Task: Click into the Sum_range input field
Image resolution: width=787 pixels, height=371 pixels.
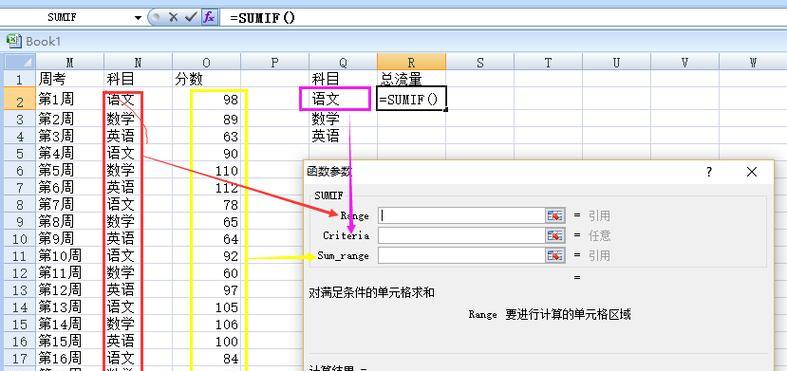Action: coord(462,255)
